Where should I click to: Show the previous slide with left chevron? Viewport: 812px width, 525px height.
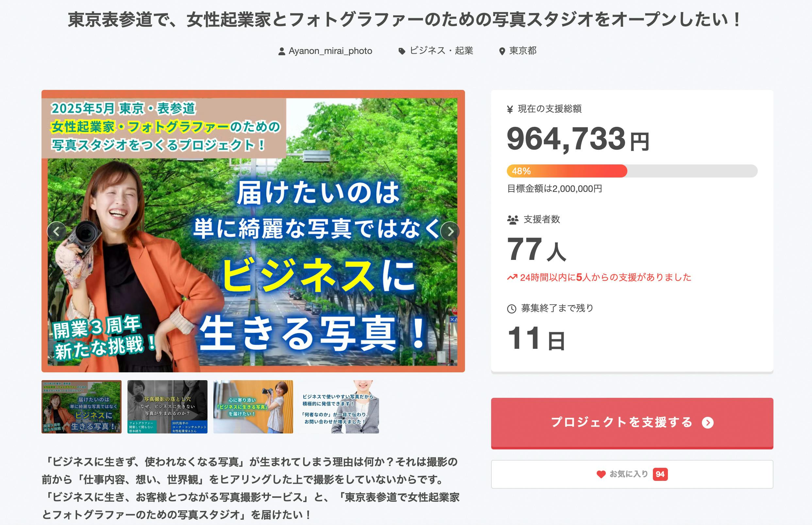[57, 231]
